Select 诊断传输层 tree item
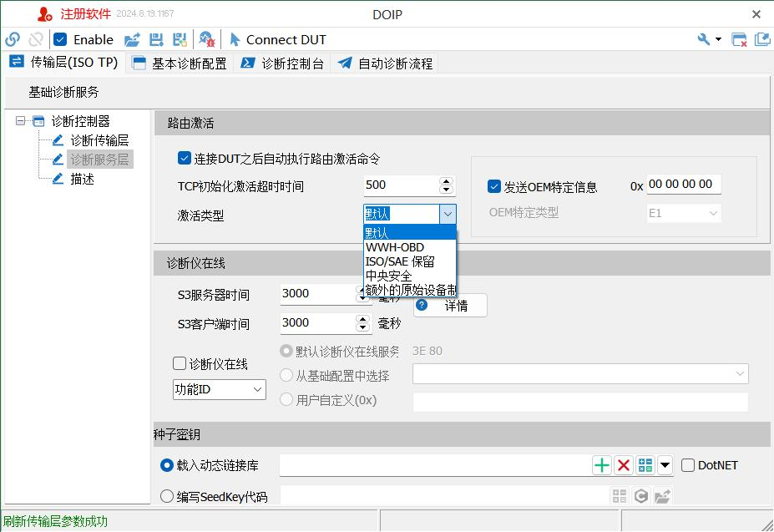 [99, 140]
